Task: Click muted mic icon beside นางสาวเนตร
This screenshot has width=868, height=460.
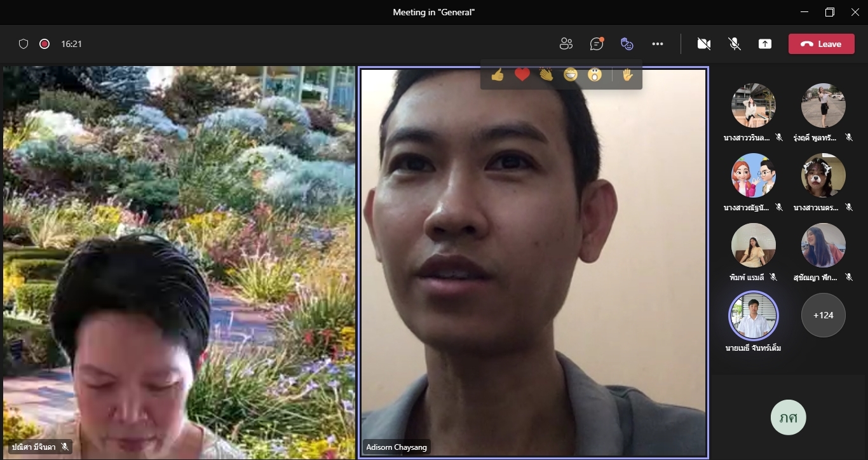Action: pyautogui.click(x=850, y=207)
